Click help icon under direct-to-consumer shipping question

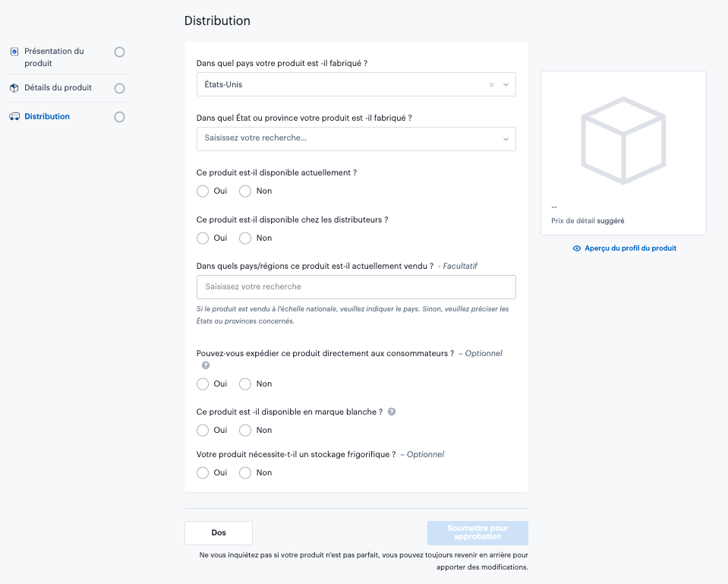point(205,365)
